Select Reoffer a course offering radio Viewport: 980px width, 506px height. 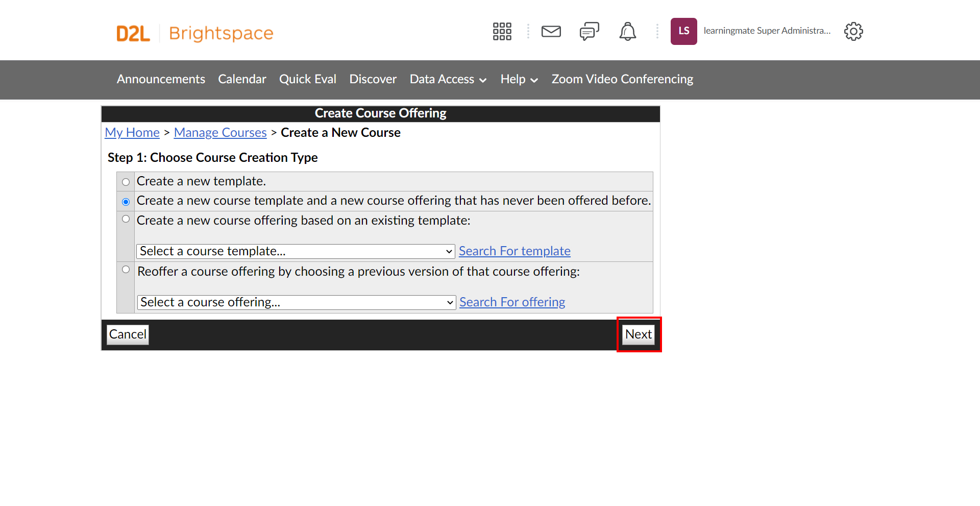click(126, 270)
